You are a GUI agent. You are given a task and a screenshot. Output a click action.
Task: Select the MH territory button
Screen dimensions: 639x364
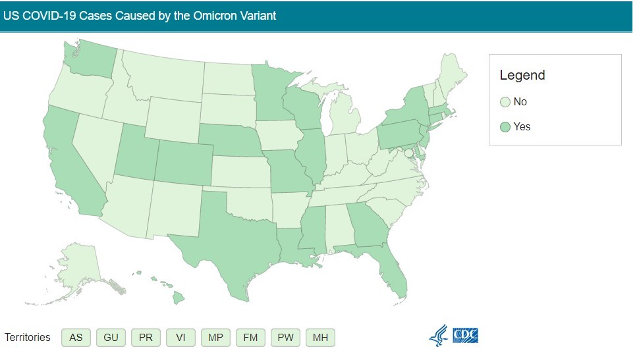click(320, 338)
